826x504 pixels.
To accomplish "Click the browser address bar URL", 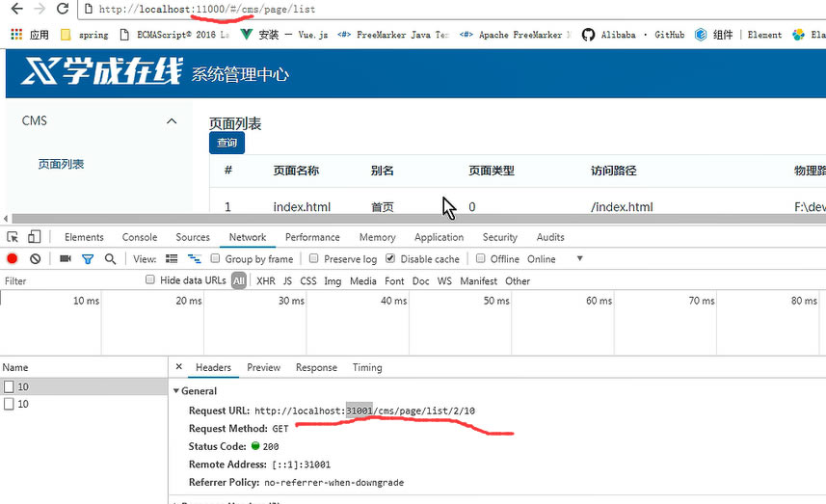I will pos(207,9).
